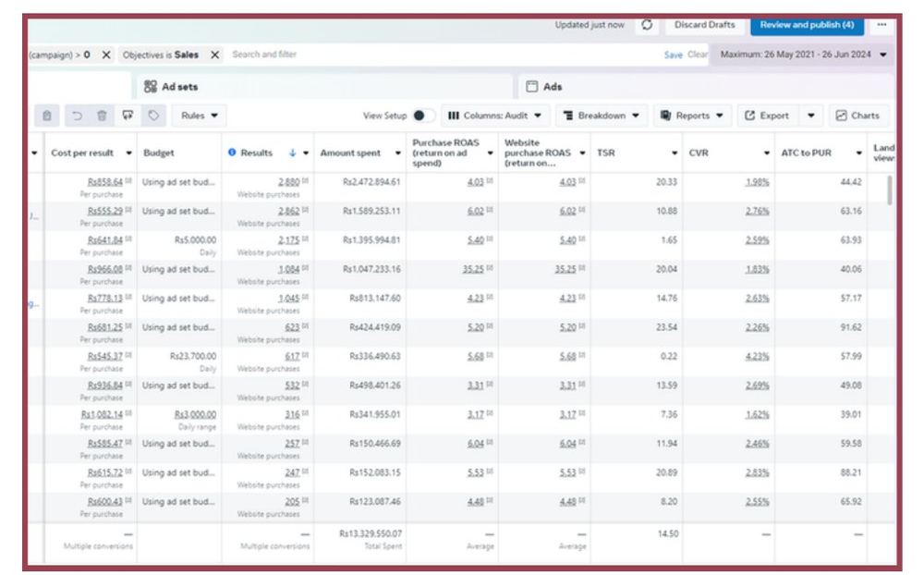Click the Search and filter field
The width and height of the screenshot is (924, 575).
(442, 55)
